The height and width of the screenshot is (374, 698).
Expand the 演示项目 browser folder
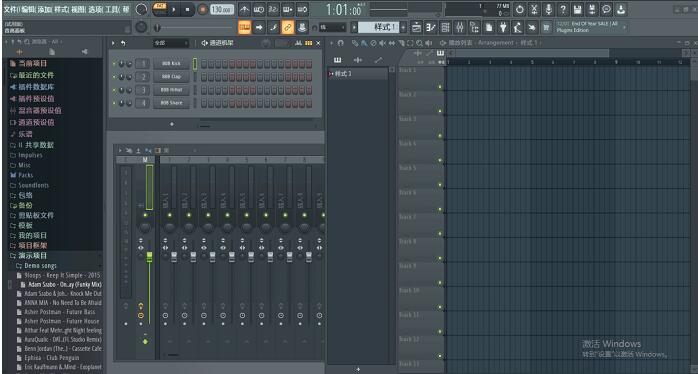point(32,256)
